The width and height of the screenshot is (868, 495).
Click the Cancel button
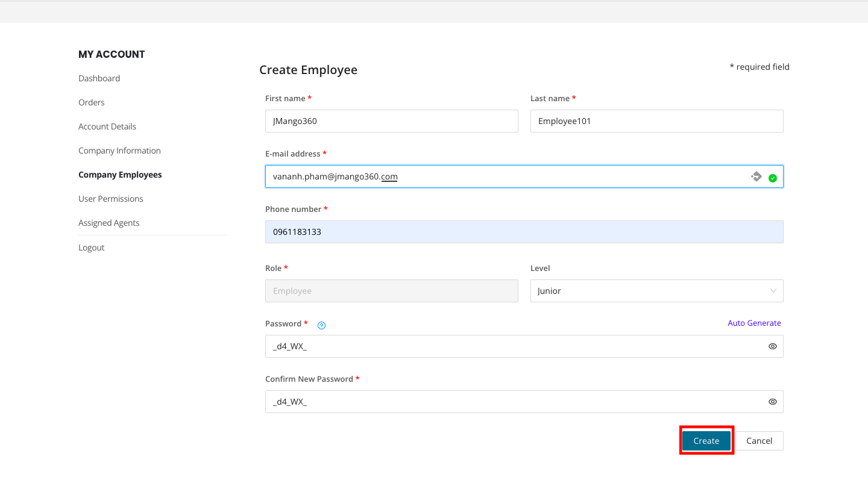(x=759, y=441)
